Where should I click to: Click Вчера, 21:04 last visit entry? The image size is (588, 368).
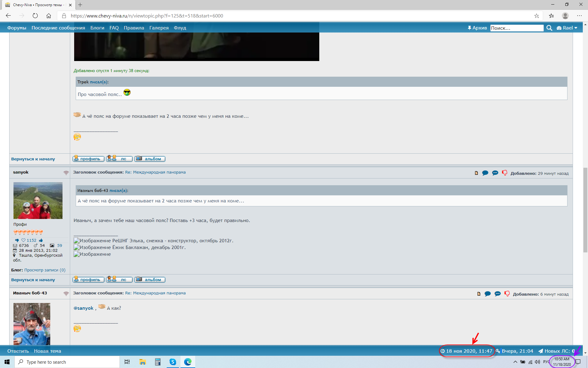coord(514,351)
